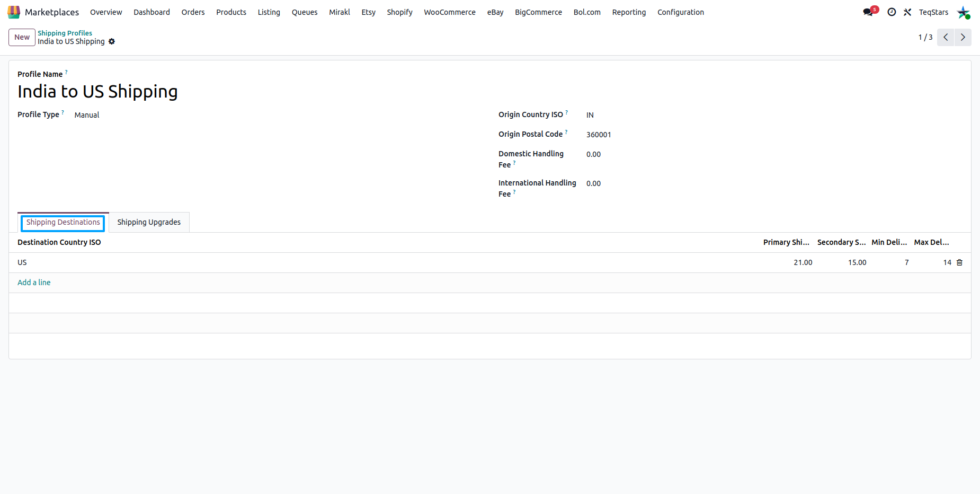Screen dimensions: 980x494
Task: Go back to Shipping Profiles breadcrumb
Action: click(x=65, y=33)
